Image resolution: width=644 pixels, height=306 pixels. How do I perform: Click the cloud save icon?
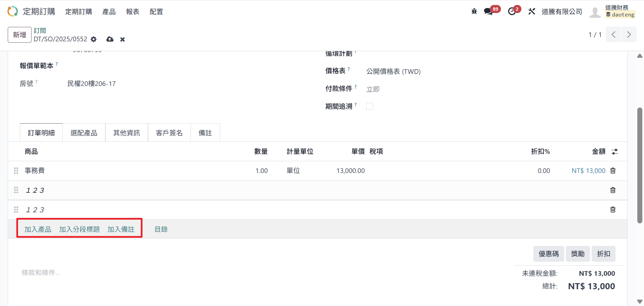(110, 39)
